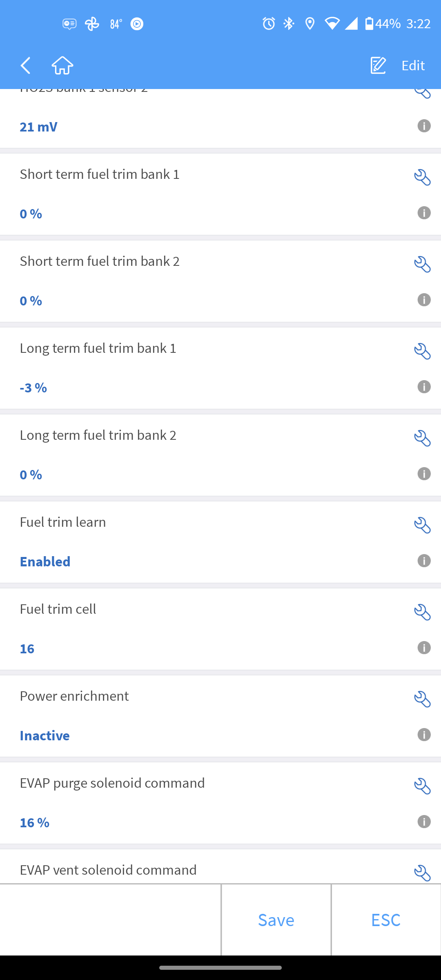The height and width of the screenshot is (980, 441).
Task: Tap the Edit pencil icon
Action: click(x=378, y=65)
